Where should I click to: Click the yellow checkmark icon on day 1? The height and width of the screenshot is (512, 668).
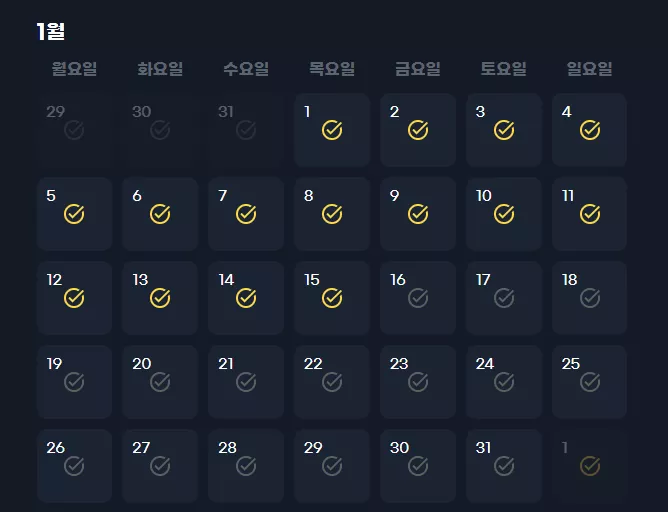pyautogui.click(x=332, y=130)
